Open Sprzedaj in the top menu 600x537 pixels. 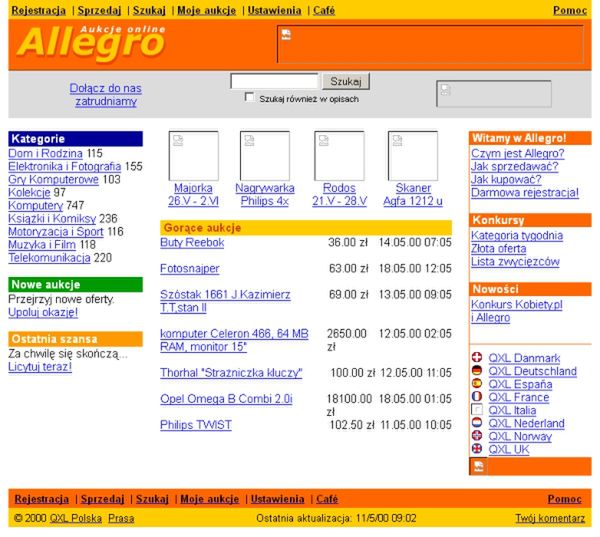99,10
